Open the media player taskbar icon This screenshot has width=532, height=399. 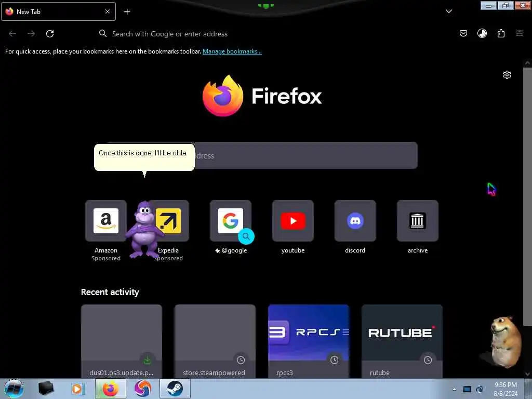[x=77, y=389]
